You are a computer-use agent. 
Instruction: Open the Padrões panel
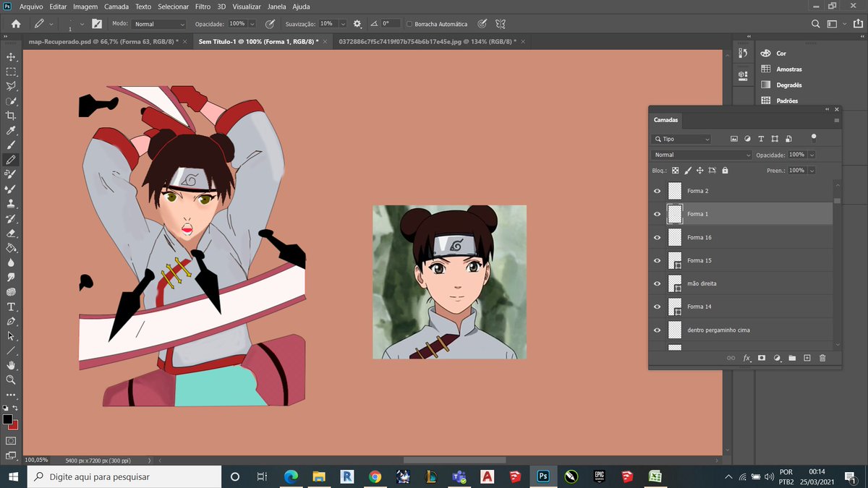click(787, 101)
